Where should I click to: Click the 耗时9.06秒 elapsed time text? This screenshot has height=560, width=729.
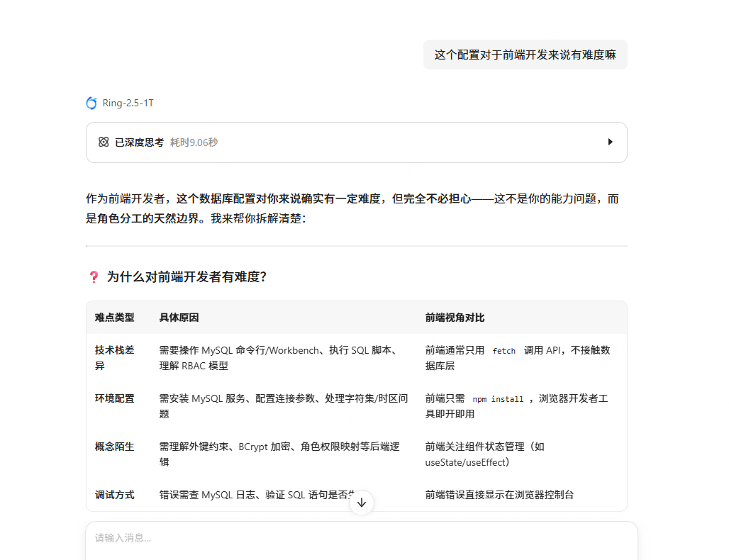(x=194, y=142)
